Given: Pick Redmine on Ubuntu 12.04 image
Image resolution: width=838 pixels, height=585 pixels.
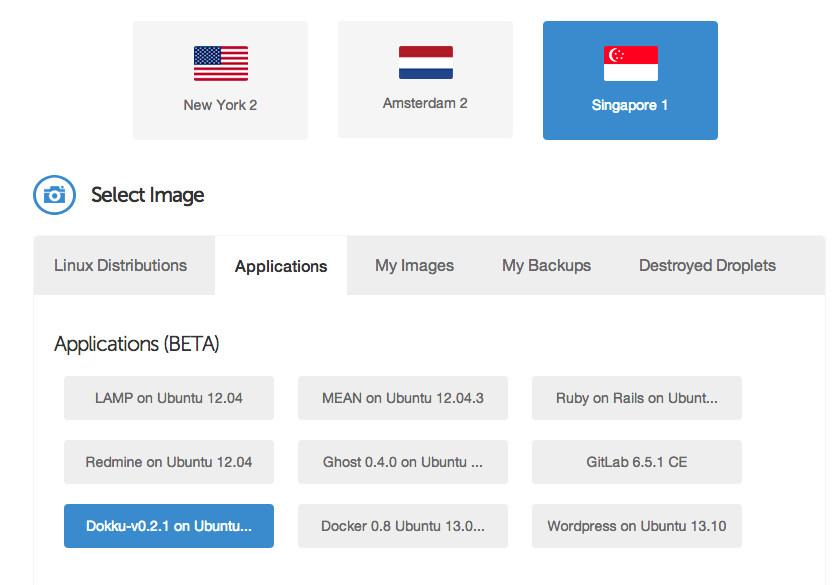Looking at the screenshot, I should (169, 462).
